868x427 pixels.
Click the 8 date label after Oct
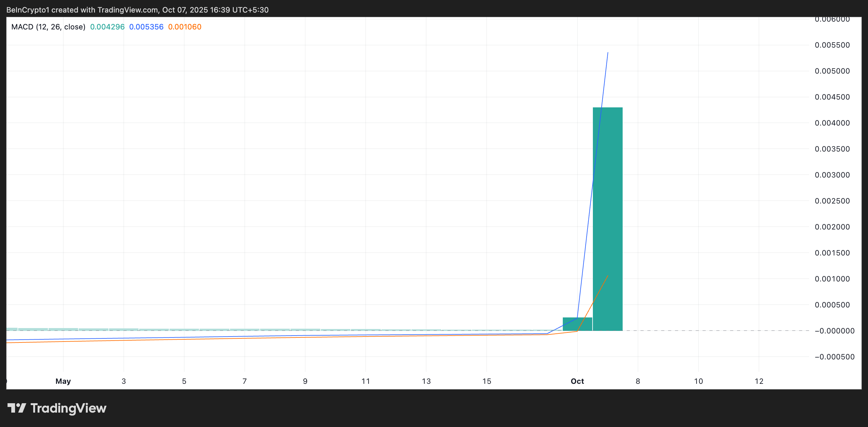[x=637, y=381]
